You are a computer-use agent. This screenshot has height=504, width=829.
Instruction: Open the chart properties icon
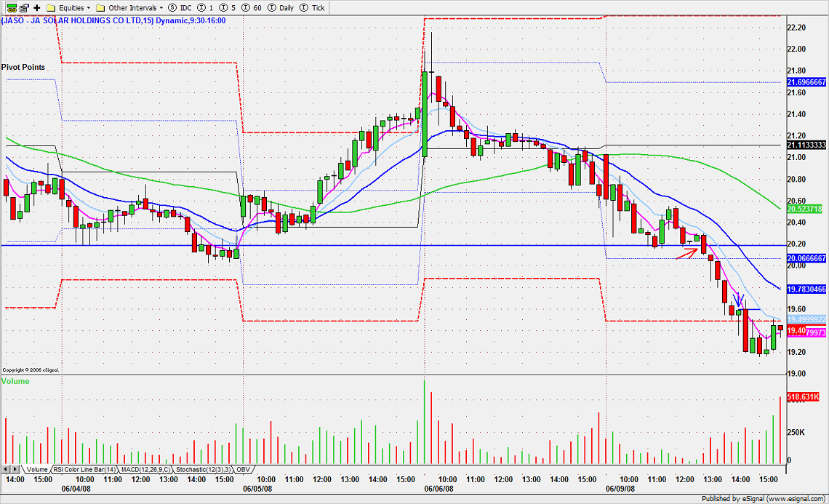24,7
